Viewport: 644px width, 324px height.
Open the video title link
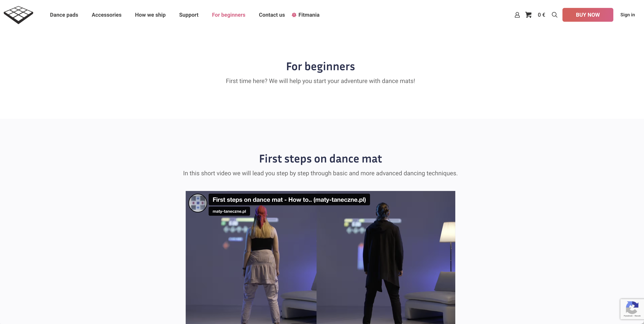coord(289,200)
